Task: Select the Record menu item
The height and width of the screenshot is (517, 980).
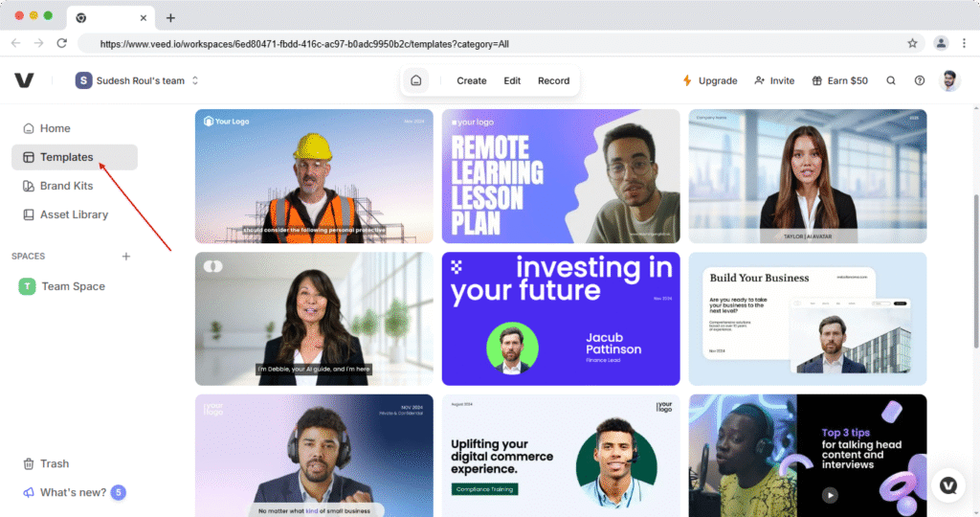Action: click(x=554, y=80)
